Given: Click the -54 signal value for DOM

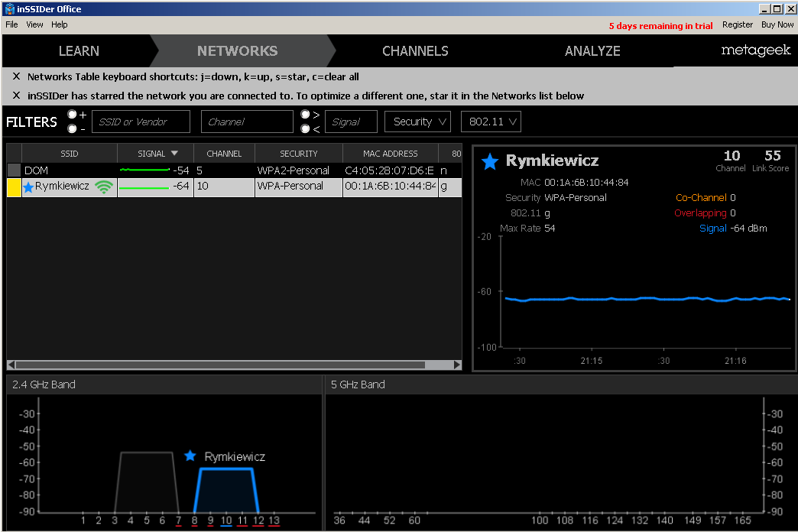Looking at the screenshot, I should tap(180, 170).
